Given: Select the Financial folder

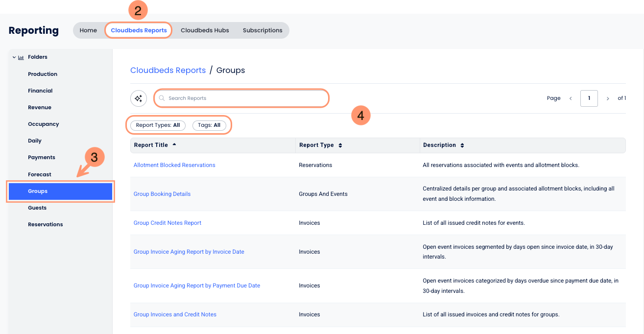Looking at the screenshot, I should 40,91.
